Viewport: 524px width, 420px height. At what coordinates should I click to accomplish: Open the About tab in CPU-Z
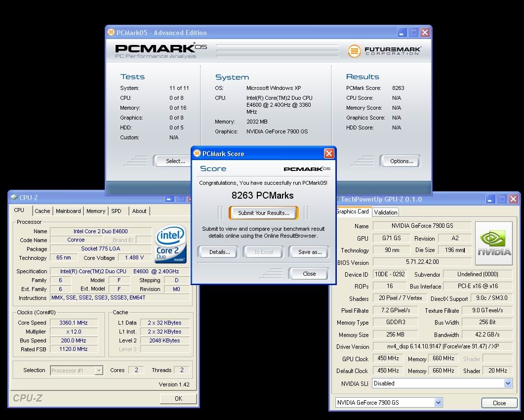click(x=139, y=211)
